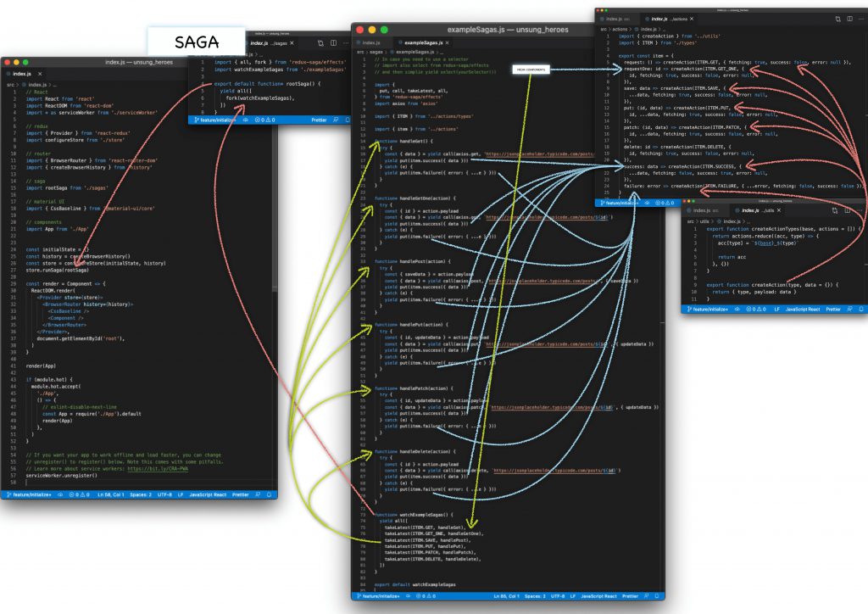
Task: Click the green maximize traffic light on exampleSagas.js window
Action: coord(383,29)
